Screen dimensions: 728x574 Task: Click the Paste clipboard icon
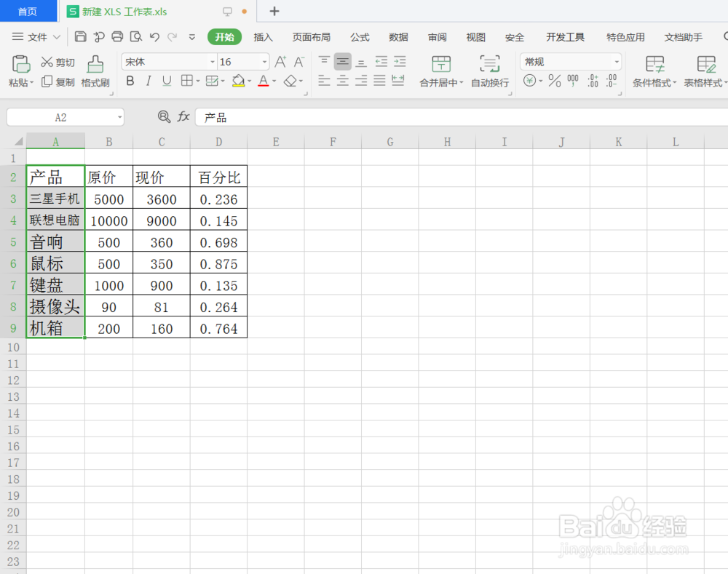(21, 65)
